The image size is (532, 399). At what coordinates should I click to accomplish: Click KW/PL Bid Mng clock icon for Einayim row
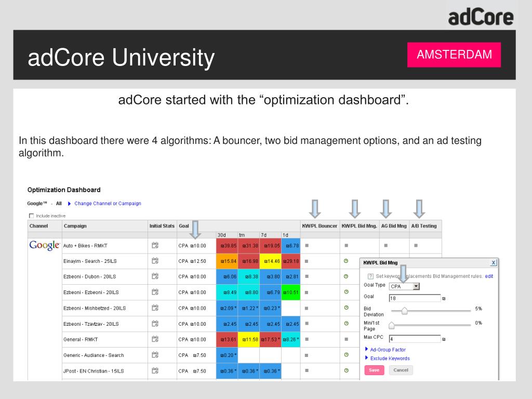[x=346, y=261]
